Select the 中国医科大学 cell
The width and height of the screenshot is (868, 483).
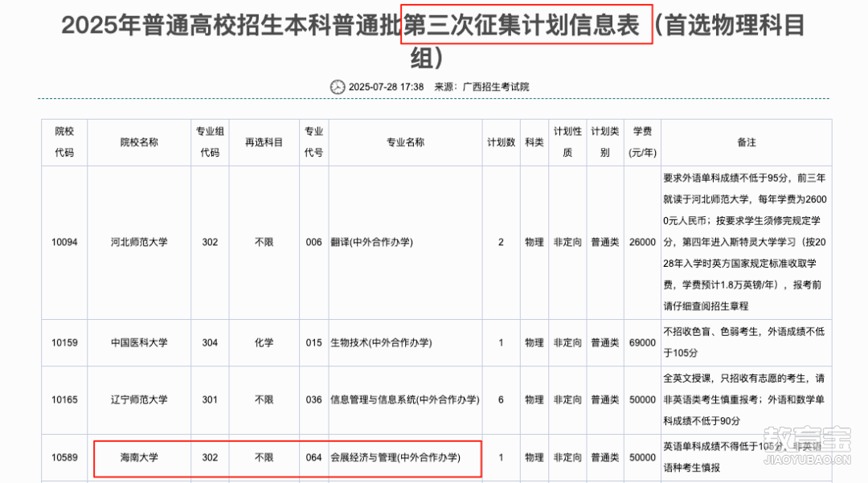(x=139, y=342)
